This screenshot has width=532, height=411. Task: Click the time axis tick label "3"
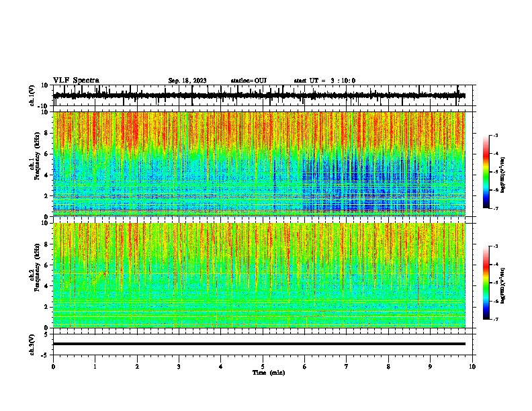(179, 367)
